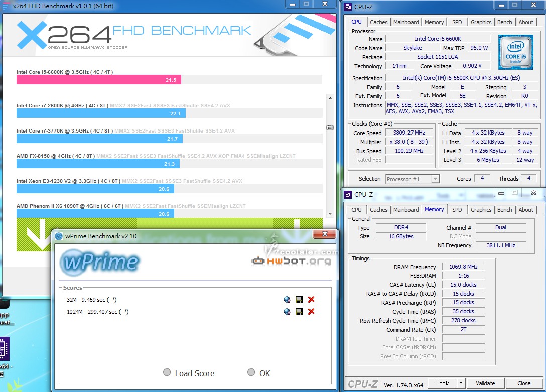Switch to Graphics tab in the CPU-Z memory window

pyautogui.click(x=481, y=210)
